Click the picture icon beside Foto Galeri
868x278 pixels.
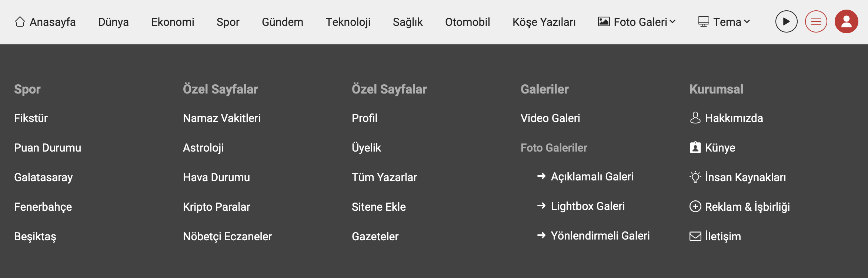[x=604, y=22]
